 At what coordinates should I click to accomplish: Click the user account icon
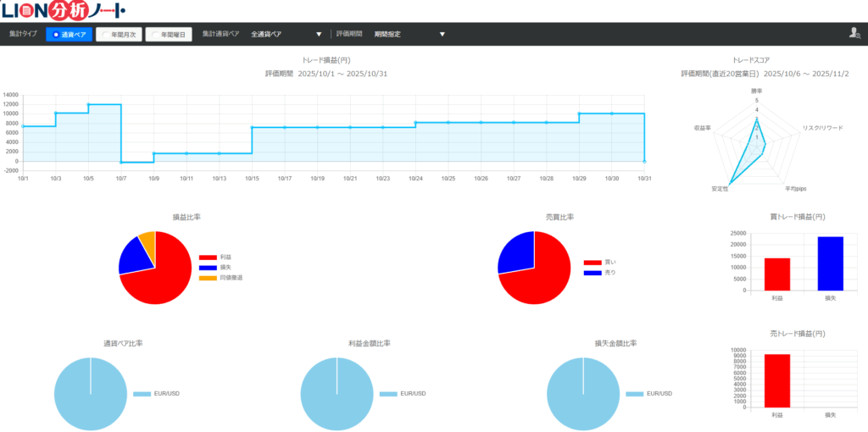(854, 33)
